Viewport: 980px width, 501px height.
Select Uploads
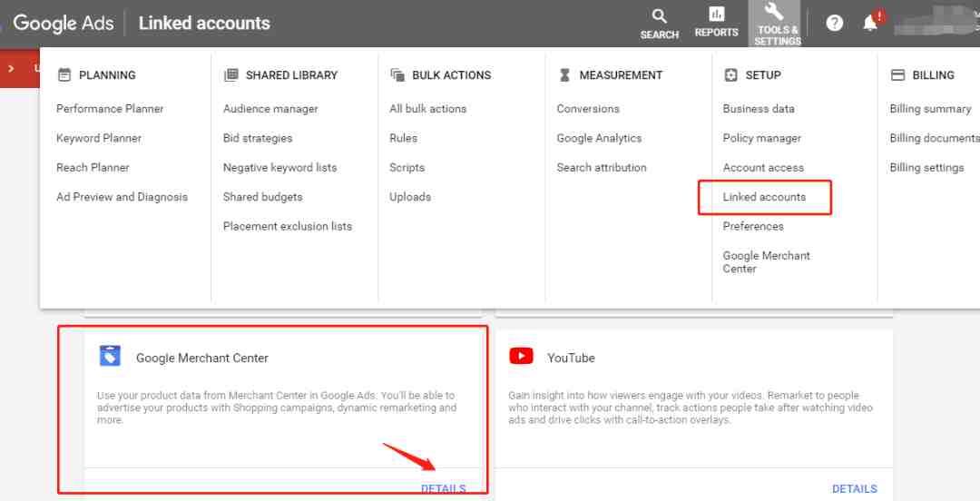pyautogui.click(x=410, y=197)
